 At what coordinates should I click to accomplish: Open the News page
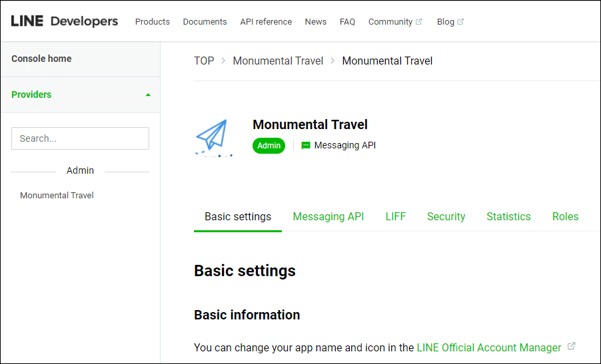(x=315, y=21)
